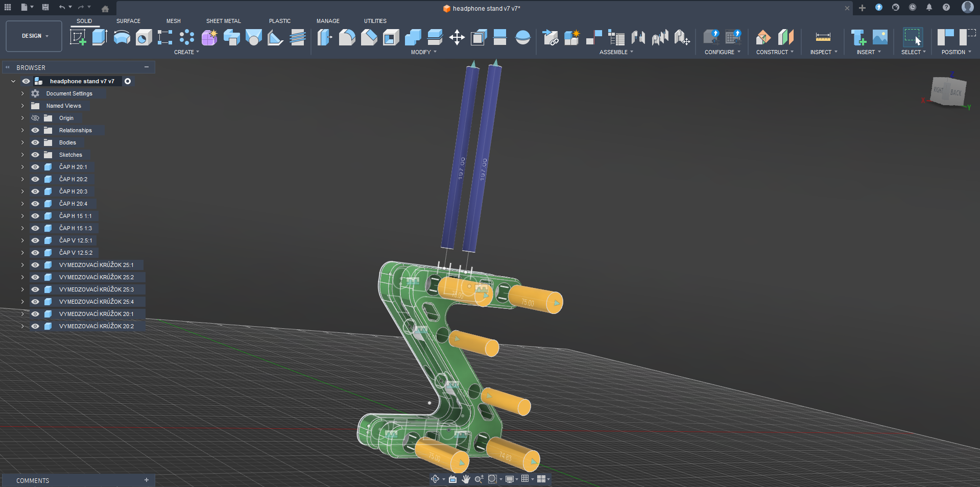Hide the Bodies folder visibility
The image size is (980, 487).
click(35, 142)
